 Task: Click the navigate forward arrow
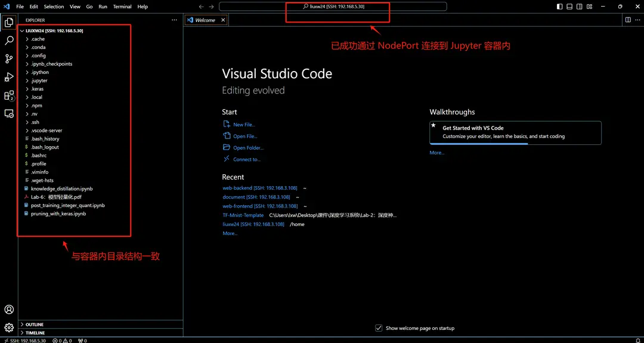(211, 7)
